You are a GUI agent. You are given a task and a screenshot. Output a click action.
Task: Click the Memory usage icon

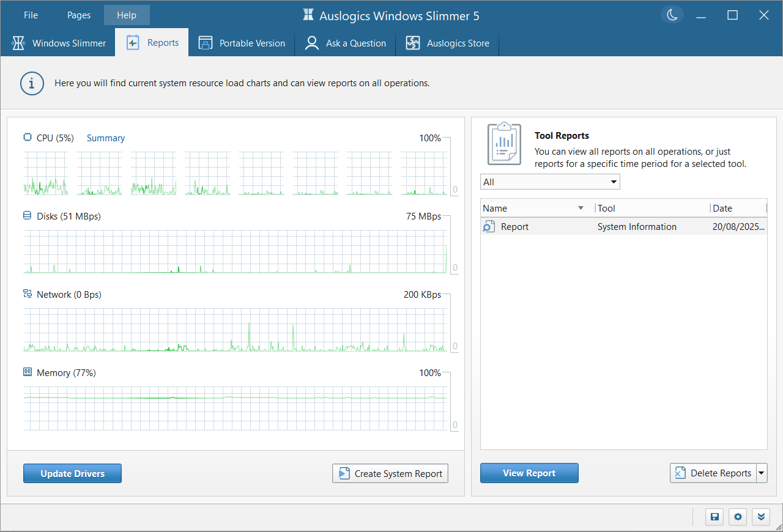27,372
